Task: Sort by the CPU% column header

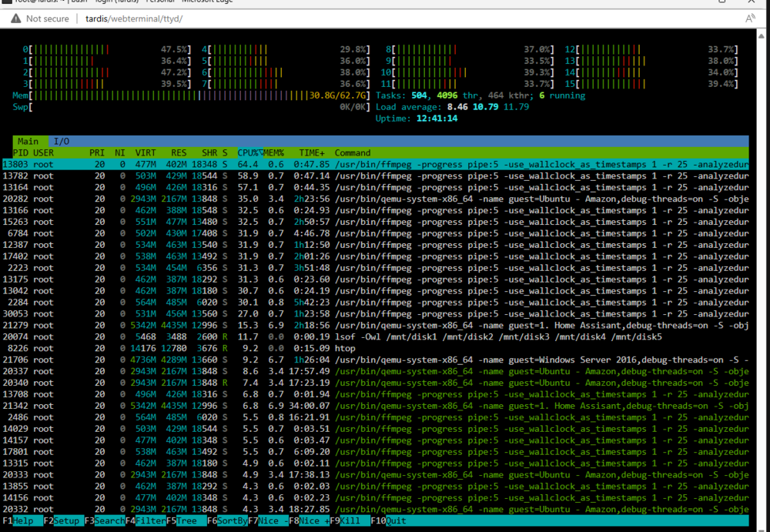Action: [x=250, y=152]
